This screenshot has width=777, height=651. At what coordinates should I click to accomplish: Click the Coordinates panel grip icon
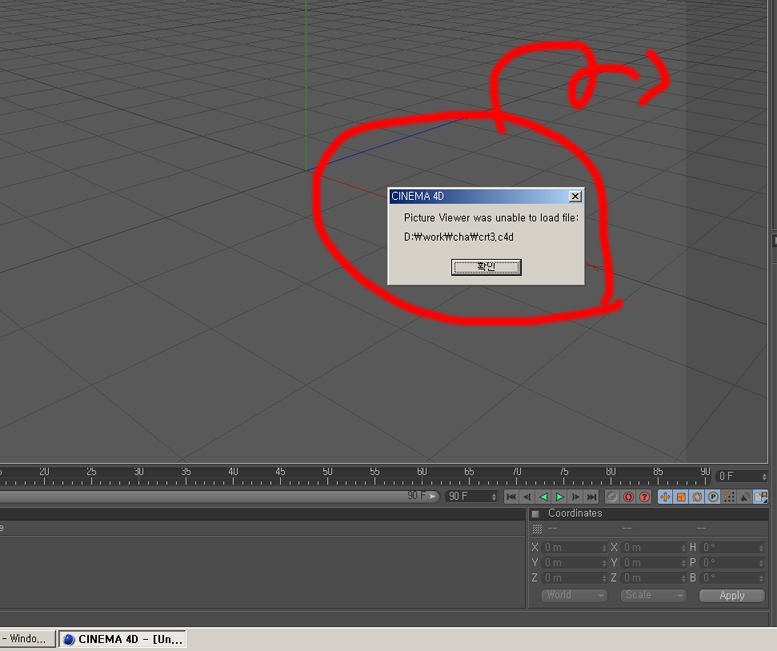(x=535, y=514)
